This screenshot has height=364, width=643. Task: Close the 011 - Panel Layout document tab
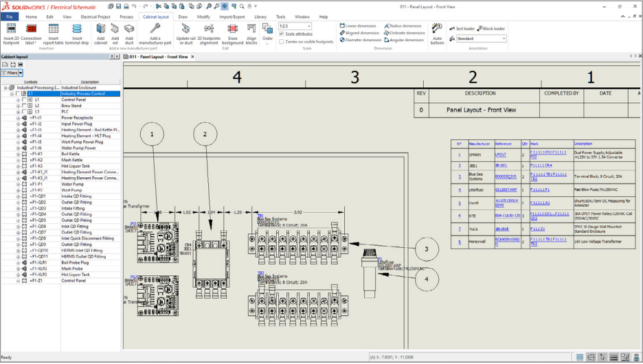coord(192,57)
